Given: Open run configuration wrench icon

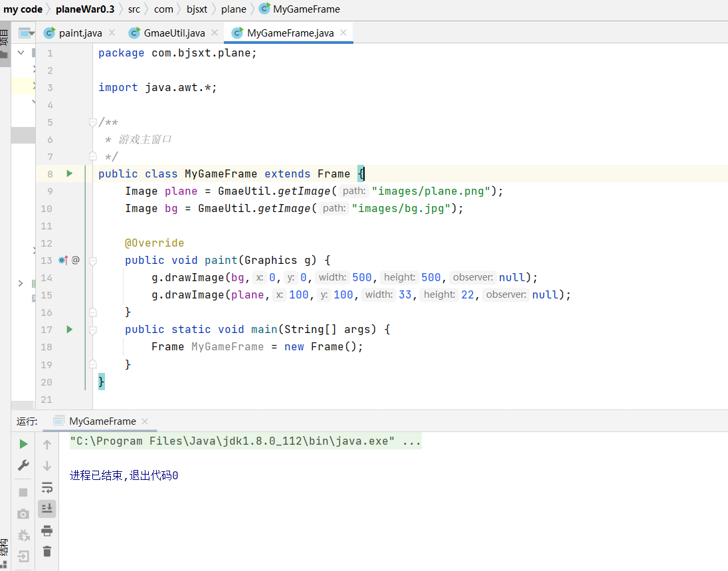Looking at the screenshot, I should (x=23, y=465).
